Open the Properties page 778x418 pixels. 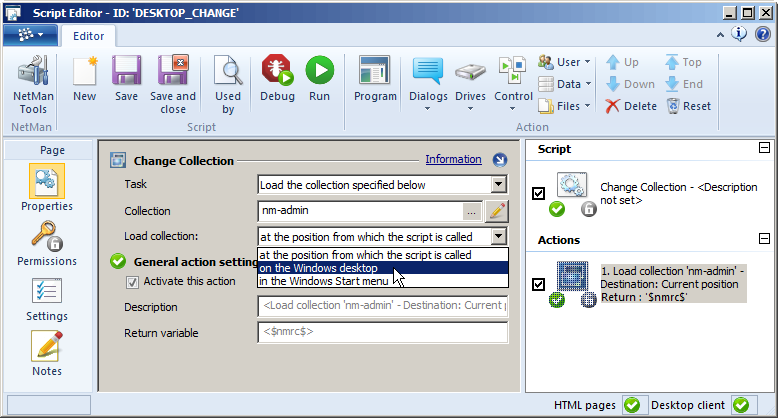click(x=47, y=188)
